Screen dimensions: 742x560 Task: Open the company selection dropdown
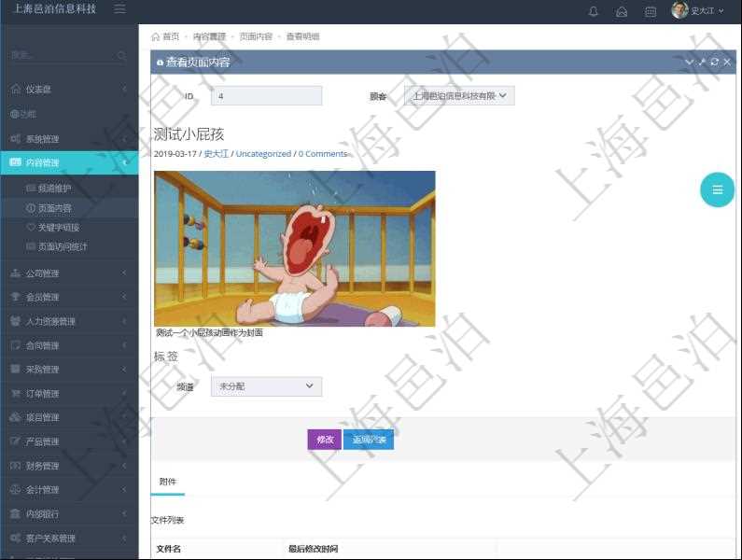point(459,95)
